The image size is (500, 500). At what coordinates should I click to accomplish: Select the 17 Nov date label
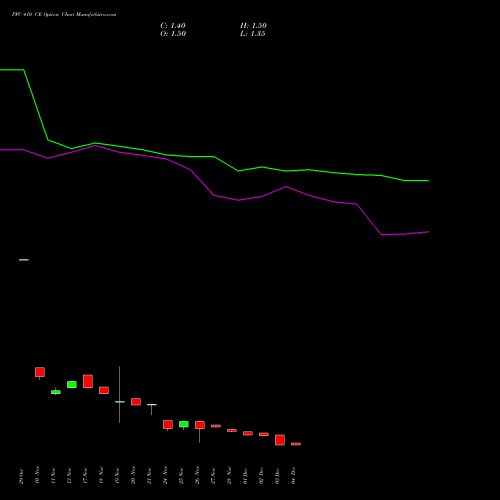tap(85, 475)
